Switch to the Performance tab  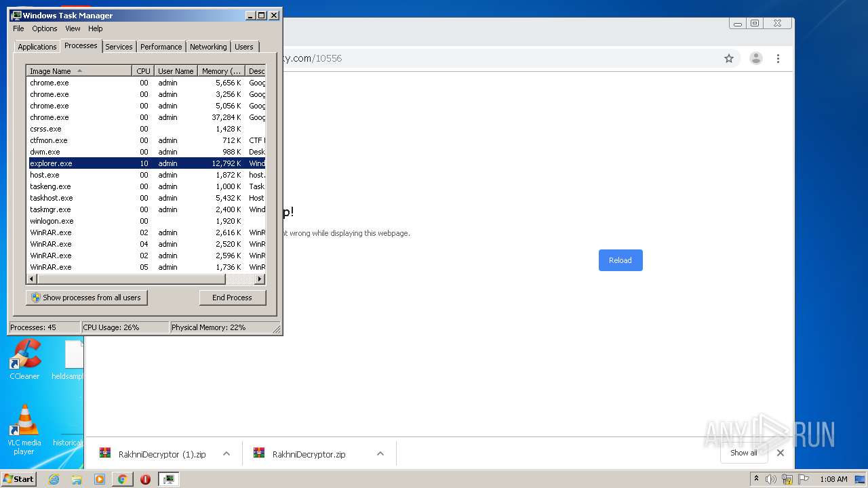161,47
